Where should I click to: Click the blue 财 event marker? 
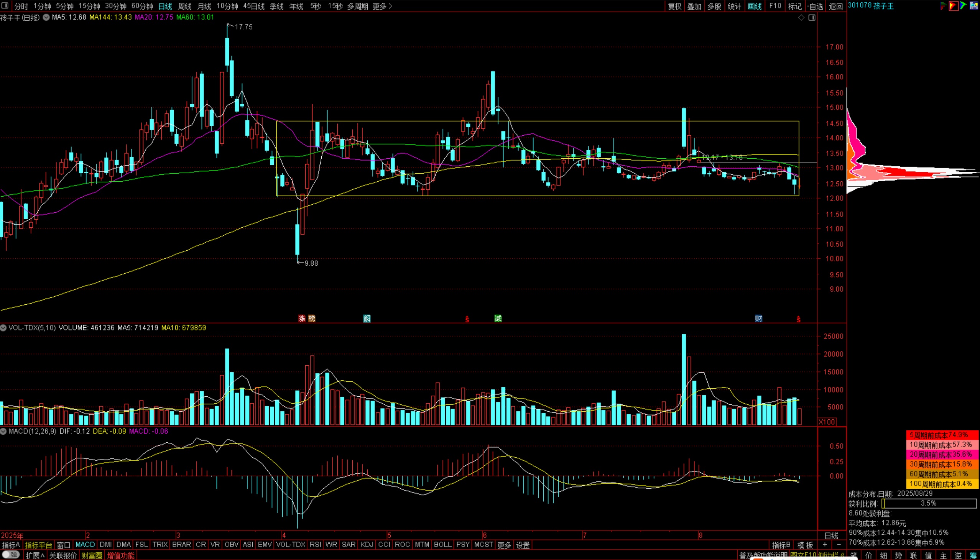coord(758,319)
